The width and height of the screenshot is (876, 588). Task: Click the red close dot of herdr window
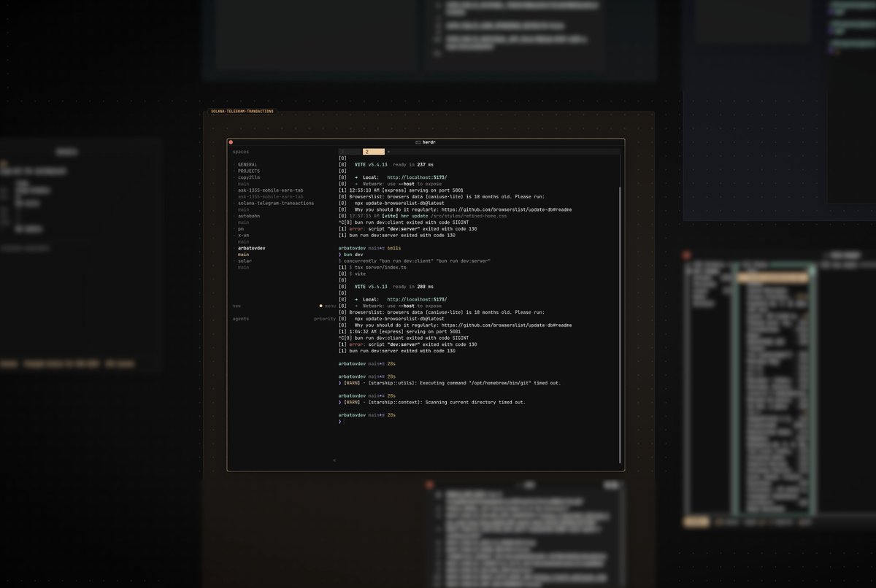point(231,142)
